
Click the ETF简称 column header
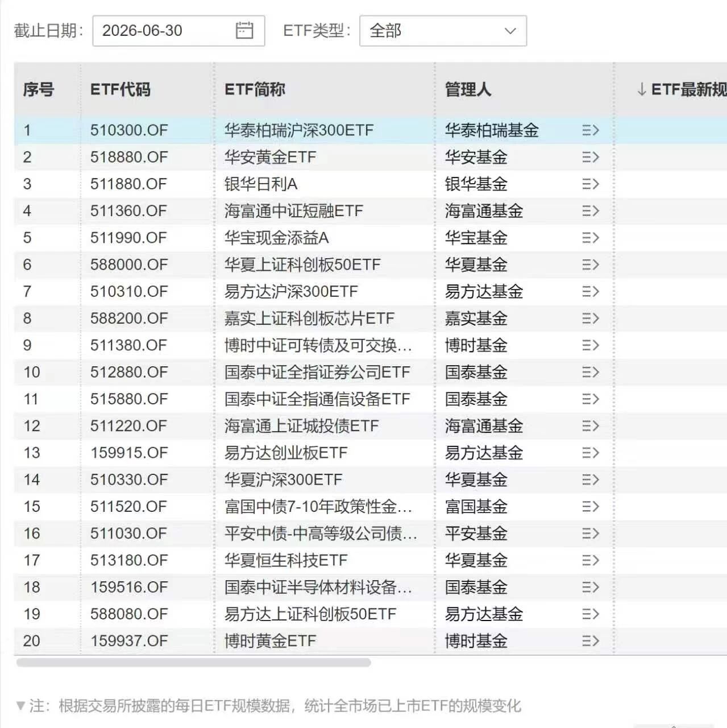pos(255,89)
